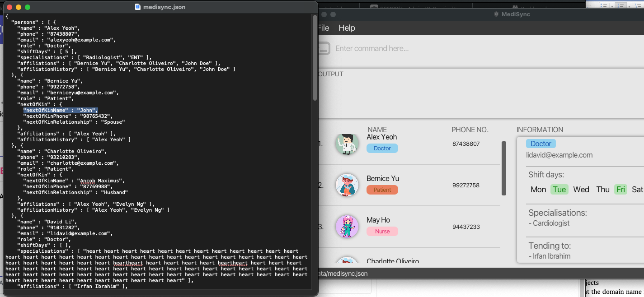Click the '- Cardiologist' specialisation entry

coord(549,223)
